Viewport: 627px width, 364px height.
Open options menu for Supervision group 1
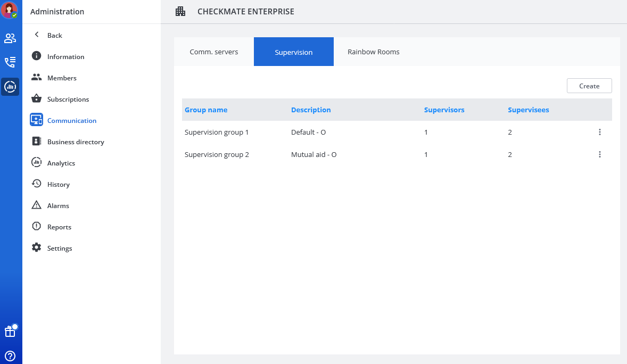pos(599,132)
